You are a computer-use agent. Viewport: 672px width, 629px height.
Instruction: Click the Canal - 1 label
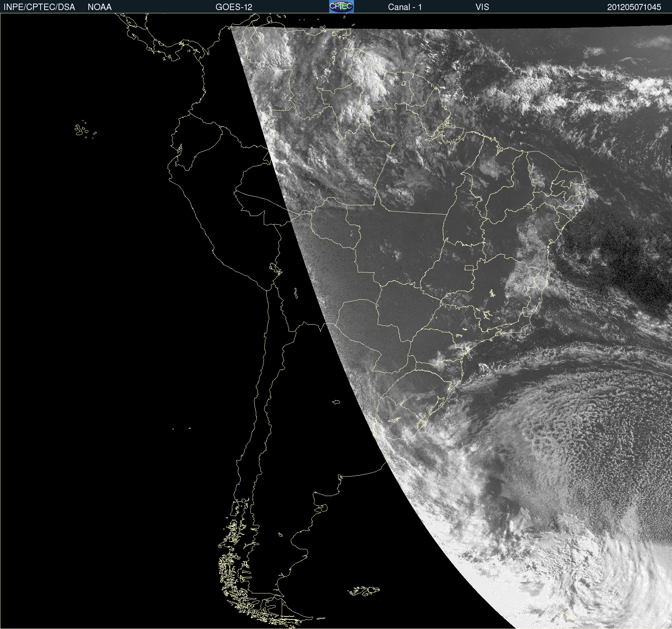[405, 7]
